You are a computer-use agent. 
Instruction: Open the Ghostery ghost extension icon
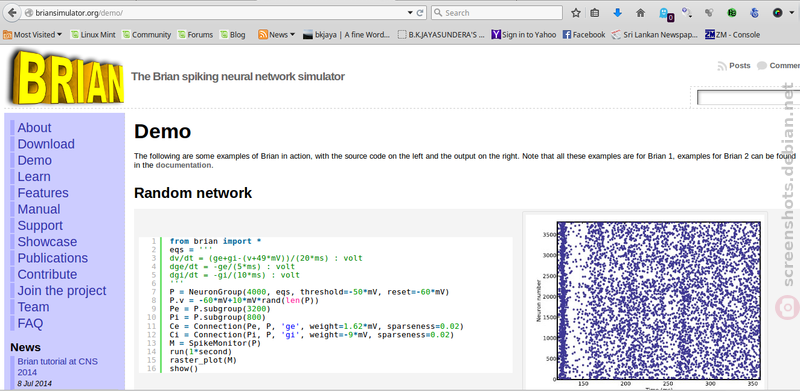pyautogui.click(x=665, y=14)
